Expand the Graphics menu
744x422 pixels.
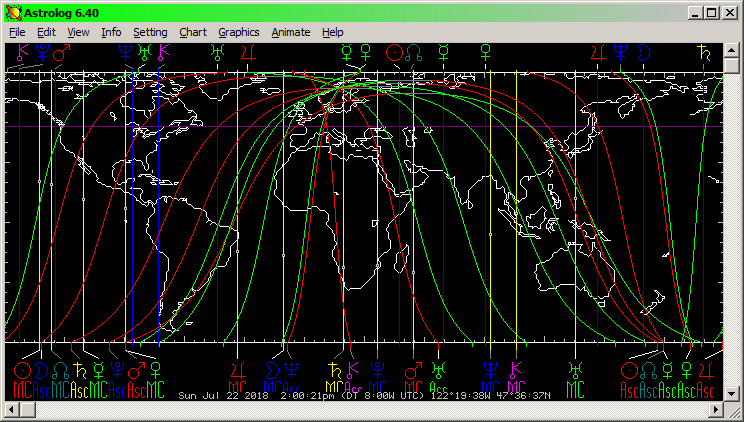[239, 32]
